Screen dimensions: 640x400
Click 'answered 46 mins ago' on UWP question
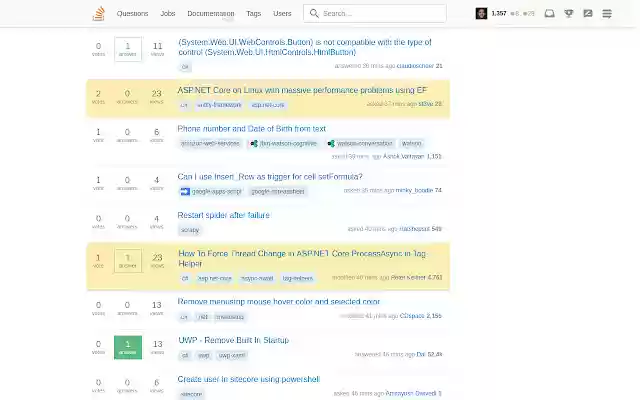pyautogui.click(x=385, y=354)
